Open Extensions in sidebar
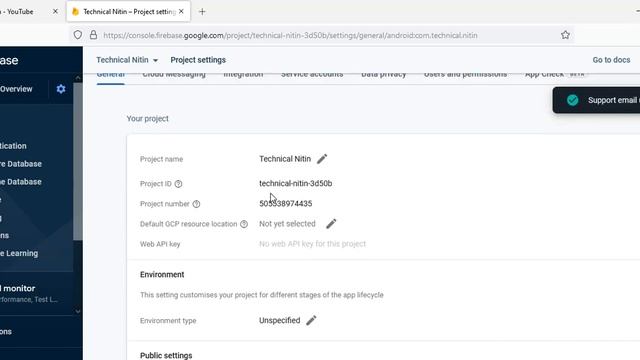Screen dimensions: 640x360 click(x=6, y=331)
